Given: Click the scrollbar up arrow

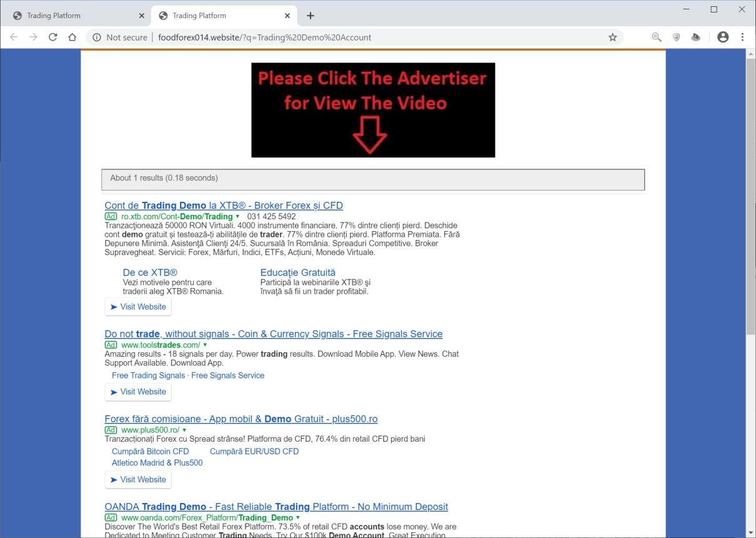Looking at the screenshot, I should tap(751, 54).
